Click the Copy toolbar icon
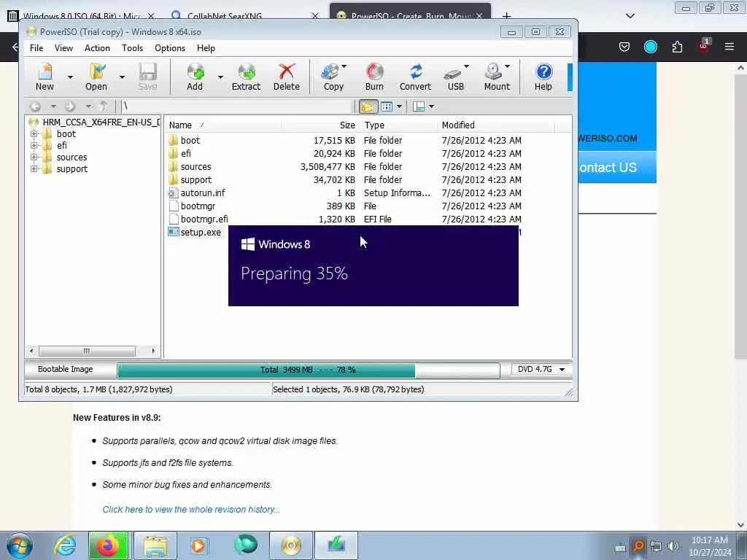The image size is (747, 560). tap(333, 77)
